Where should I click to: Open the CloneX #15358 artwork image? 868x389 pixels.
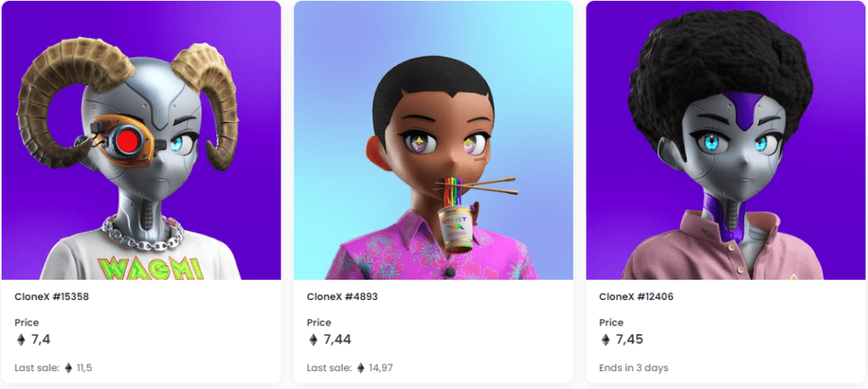pyautogui.click(x=142, y=140)
